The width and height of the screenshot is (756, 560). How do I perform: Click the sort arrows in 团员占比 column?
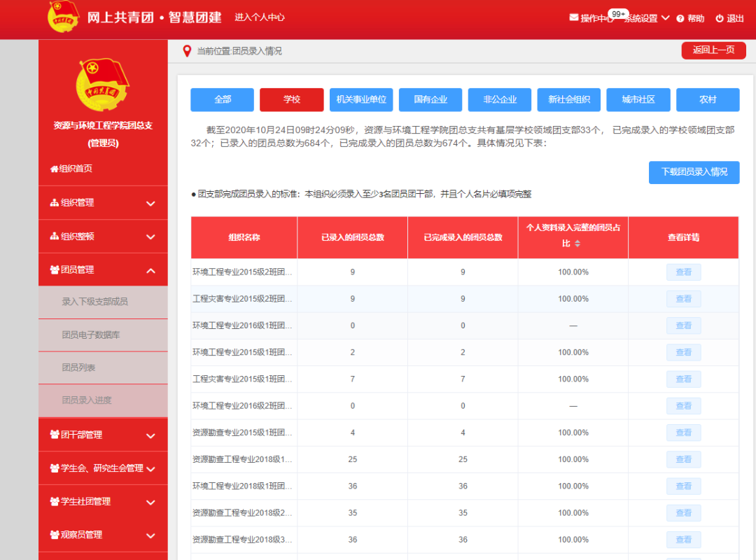[x=577, y=244]
